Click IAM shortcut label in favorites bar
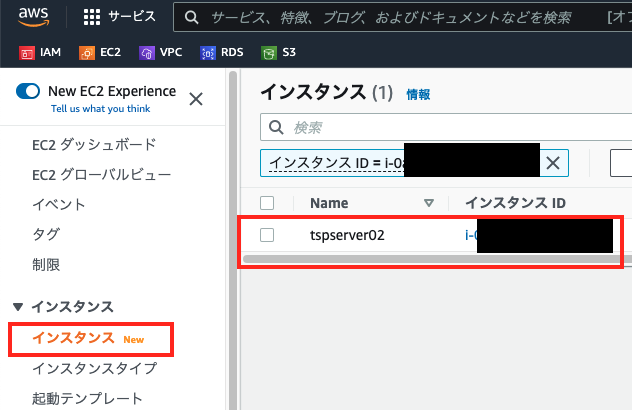632x410 pixels. pyautogui.click(x=50, y=52)
